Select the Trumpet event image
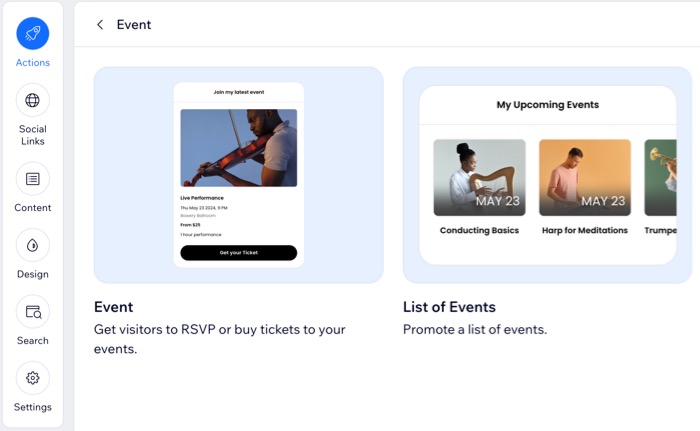The image size is (700, 431). (x=661, y=177)
